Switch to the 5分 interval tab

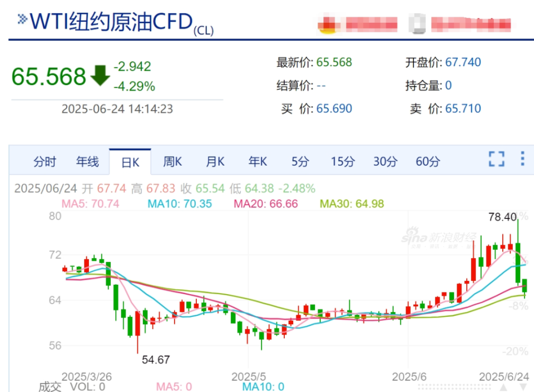pos(300,161)
